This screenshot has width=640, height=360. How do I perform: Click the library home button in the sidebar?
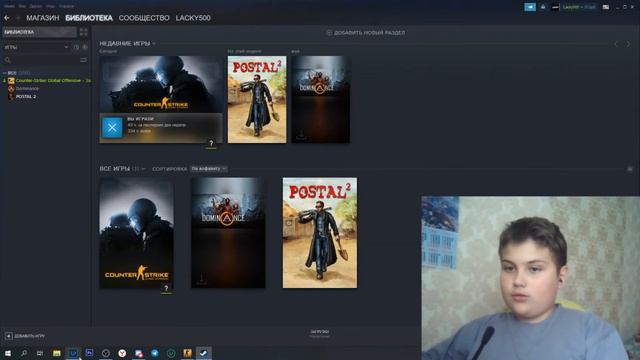click(x=40, y=32)
